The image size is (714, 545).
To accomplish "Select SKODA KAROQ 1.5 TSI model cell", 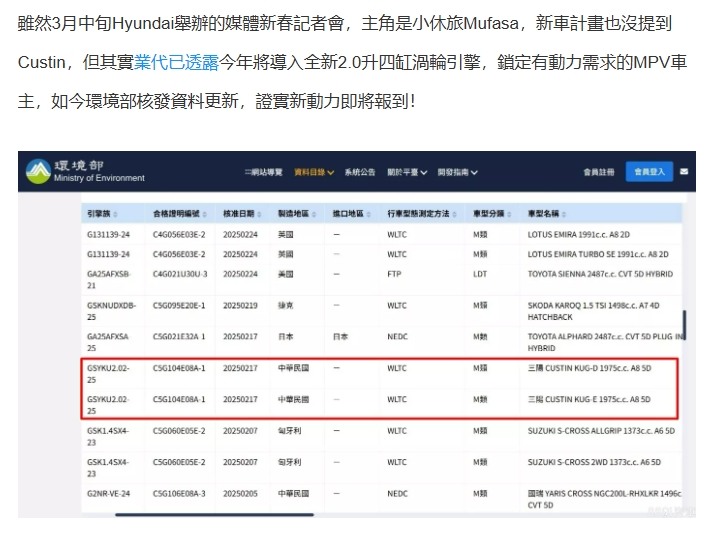I will 593,311.
